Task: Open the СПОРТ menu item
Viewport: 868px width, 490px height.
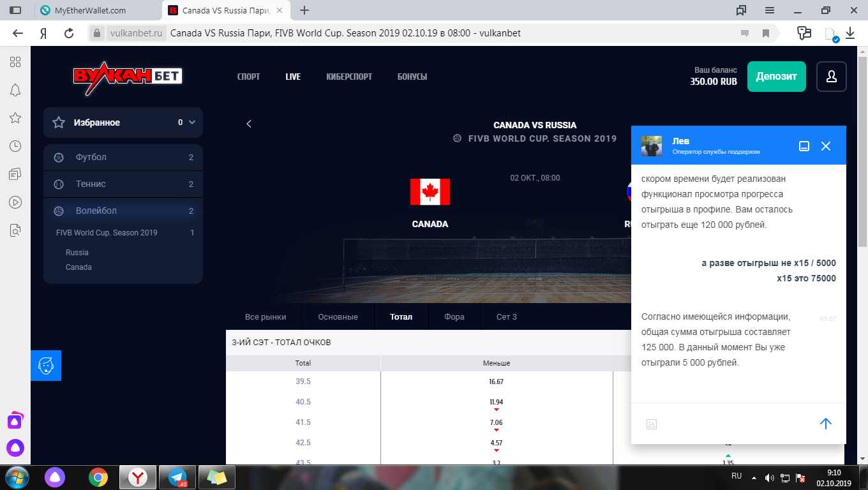Action: point(248,77)
